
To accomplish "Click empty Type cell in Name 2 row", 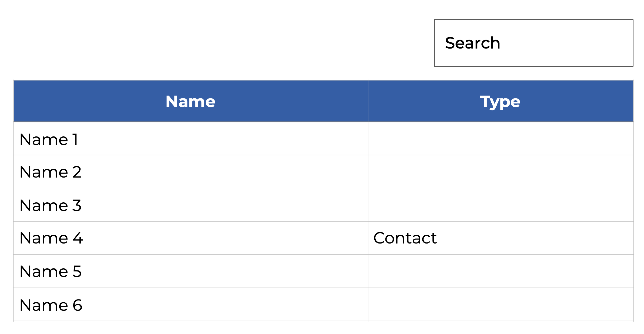I will coord(500,172).
